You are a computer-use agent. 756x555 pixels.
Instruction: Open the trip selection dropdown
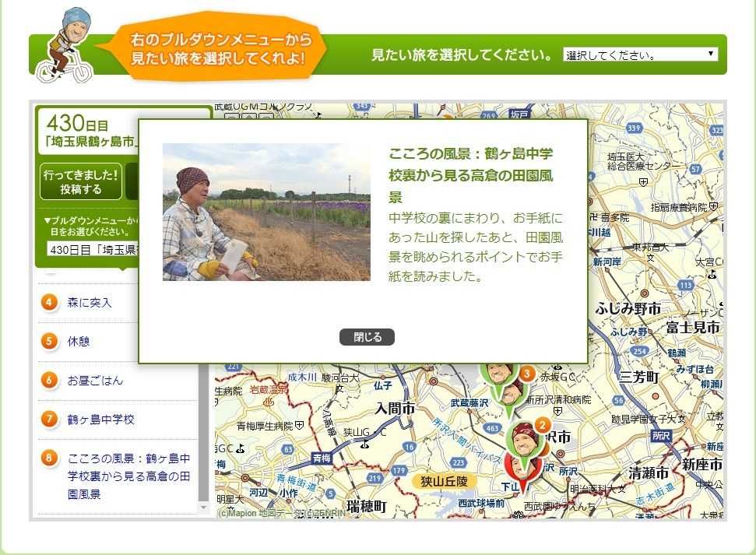pyautogui.click(x=639, y=54)
